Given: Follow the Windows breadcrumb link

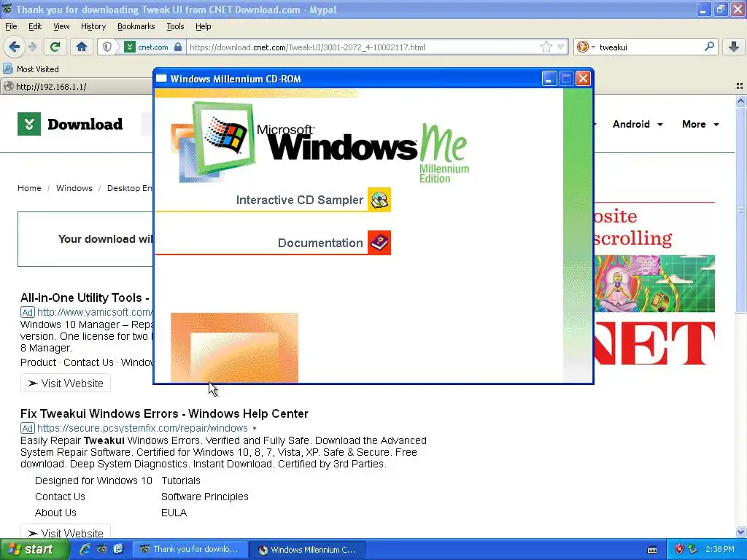Looking at the screenshot, I should (x=74, y=188).
